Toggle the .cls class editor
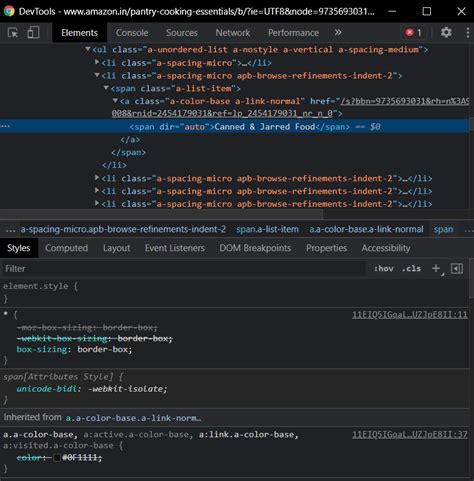474x481 pixels. click(411, 269)
